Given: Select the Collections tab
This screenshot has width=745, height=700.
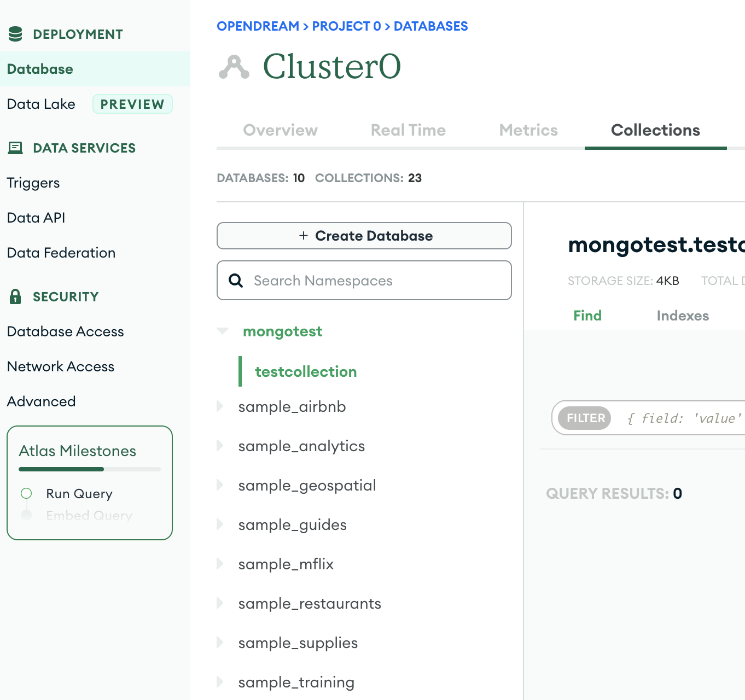Looking at the screenshot, I should pos(655,130).
